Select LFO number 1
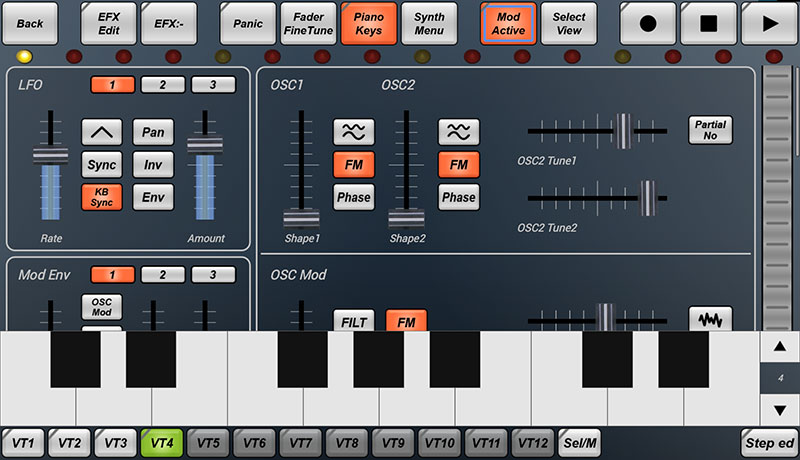 [x=112, y=85]
